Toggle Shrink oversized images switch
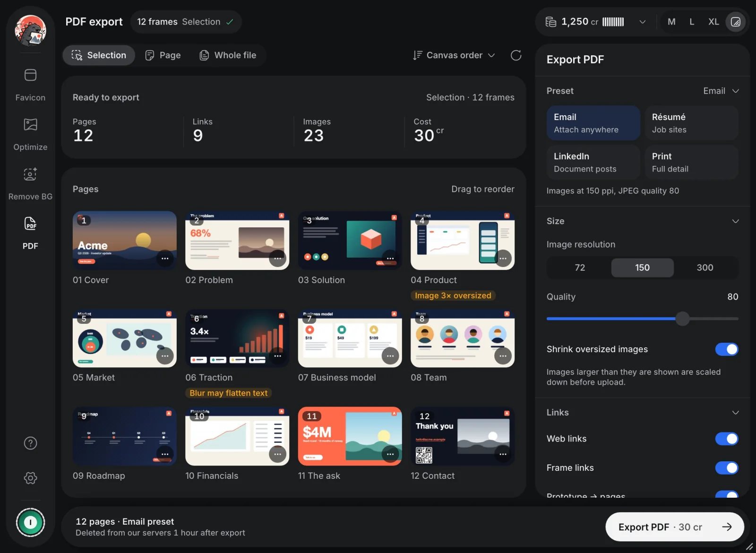This screenshot has width=756, height=553. [727, 349]
